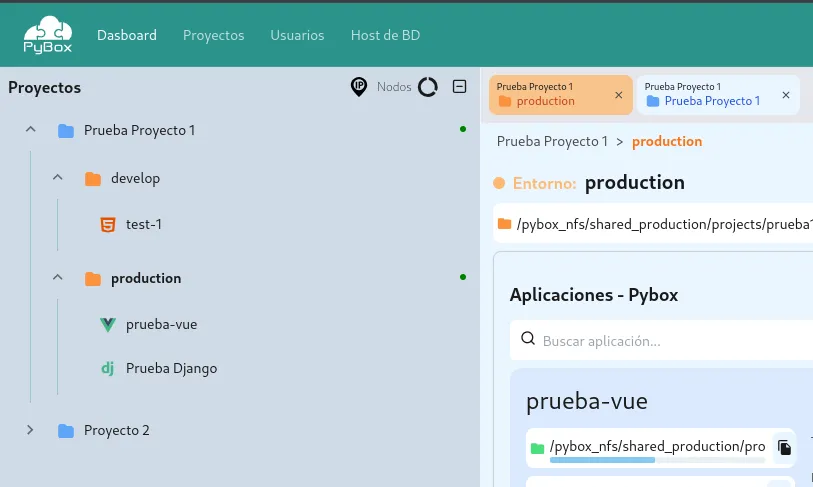
Task: Click the folder icon beside the environment path
Action: click(x=504, y=224)
